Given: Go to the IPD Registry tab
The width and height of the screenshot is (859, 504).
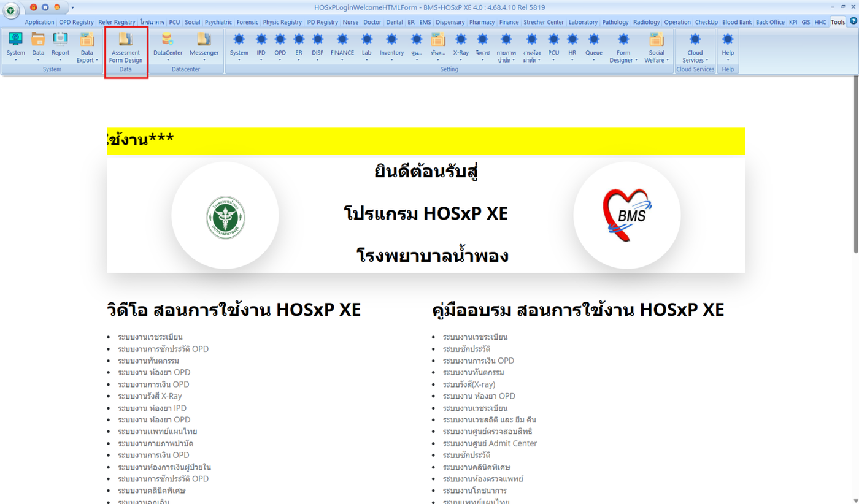Looking at the screenshot, I should [x=322, y=22].
